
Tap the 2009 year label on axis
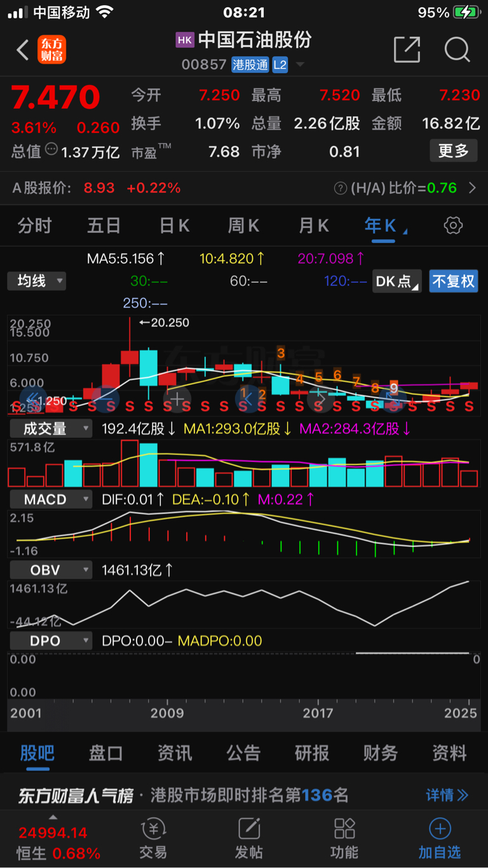[167, 712]
